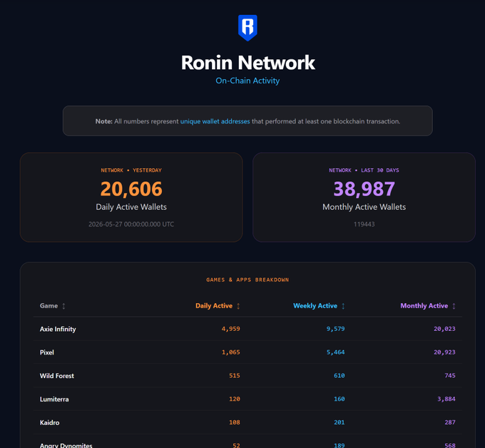Select the Pixel row name
Image resolution: width=485 pixels, height=448 pixels.
46,352
